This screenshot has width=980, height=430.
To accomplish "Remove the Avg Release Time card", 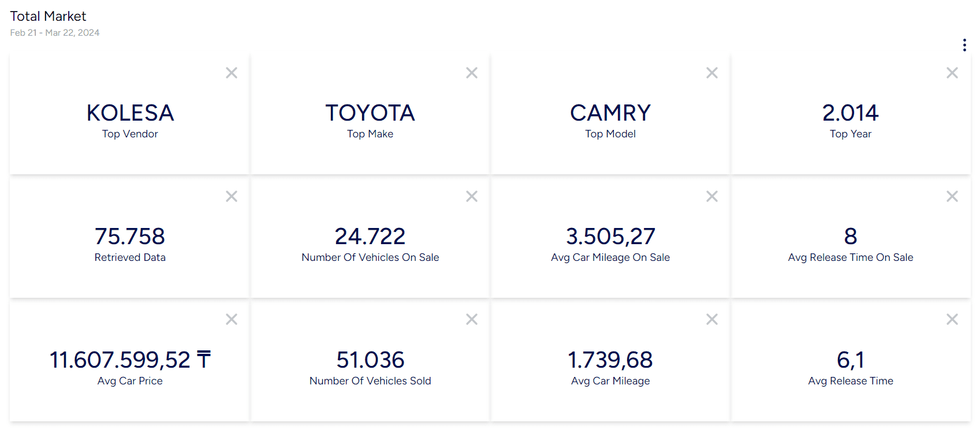I will (x=952, y=319).
